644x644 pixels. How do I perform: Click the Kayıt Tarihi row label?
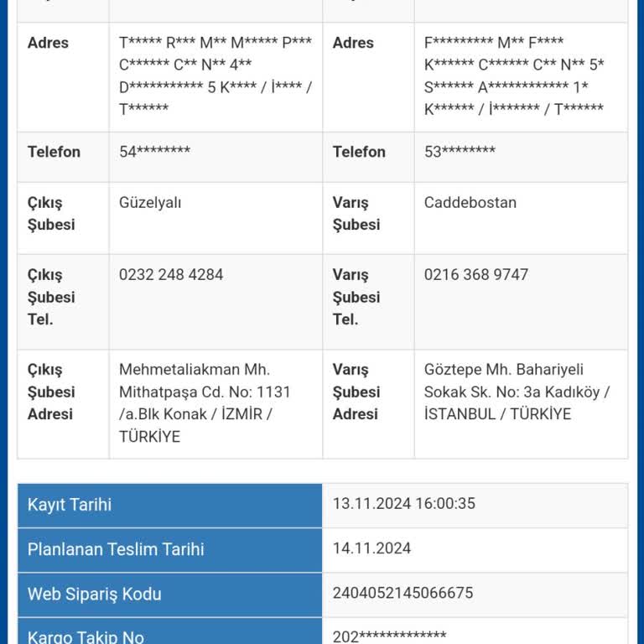click(x=70, y=505)
